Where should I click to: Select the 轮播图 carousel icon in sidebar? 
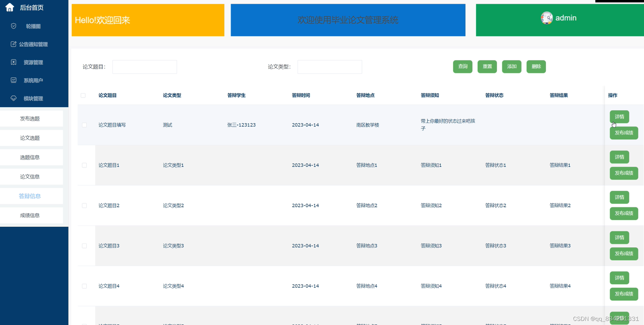[13, 26]
